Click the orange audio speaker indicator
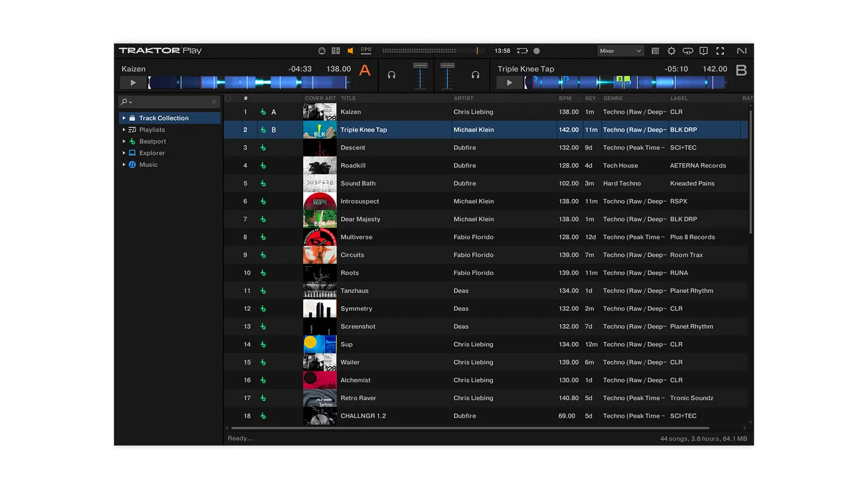This screenshot has height=489, width=868. pos(350,51)
